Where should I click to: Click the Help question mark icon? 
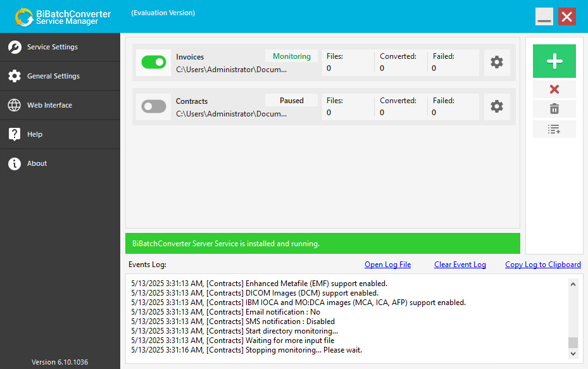(15, 134)
